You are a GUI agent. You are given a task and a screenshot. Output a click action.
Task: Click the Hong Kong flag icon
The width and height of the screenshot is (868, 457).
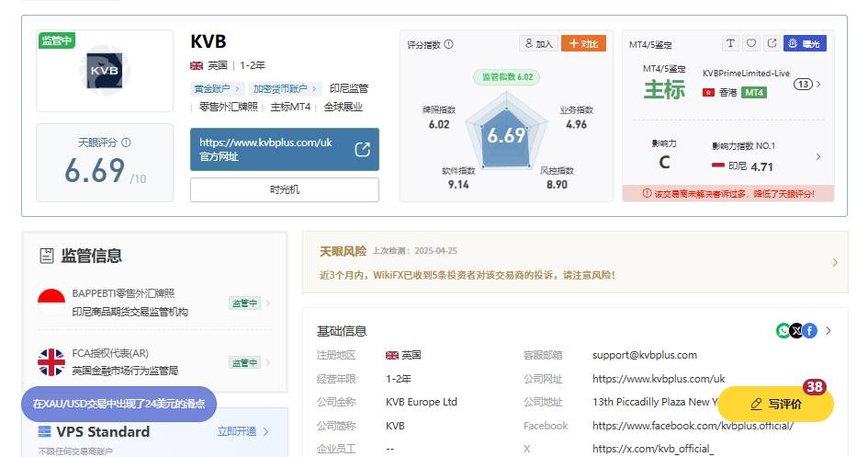(708, 93)
